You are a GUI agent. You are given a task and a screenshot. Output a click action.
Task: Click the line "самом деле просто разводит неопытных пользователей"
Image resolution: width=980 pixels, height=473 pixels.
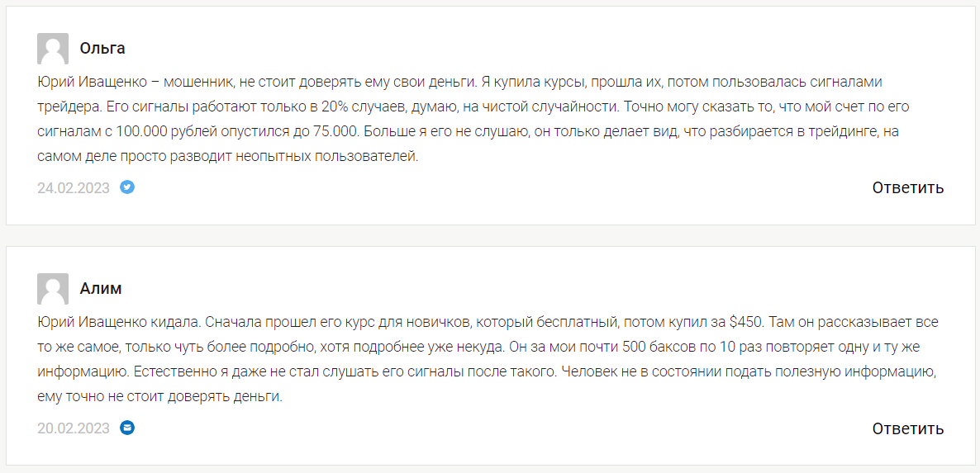point(227,157)
